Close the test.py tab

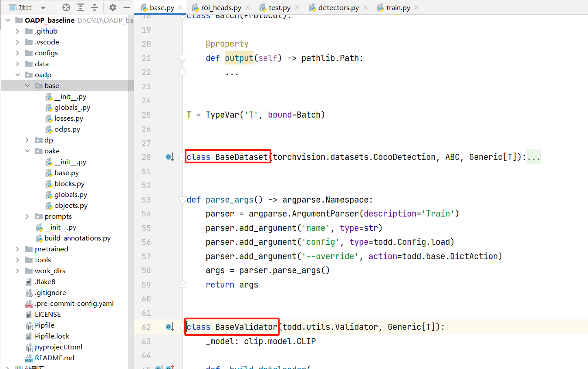click(x=297, y=8)
